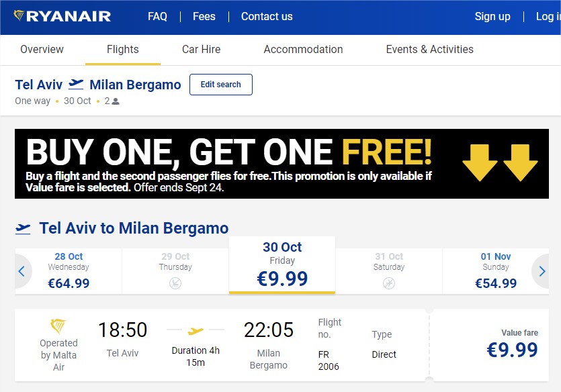Select the 28 Oct Wednesday €64.99 date
Image resolution: width=561 pixels, height=392 pixels.
[69, 271]
